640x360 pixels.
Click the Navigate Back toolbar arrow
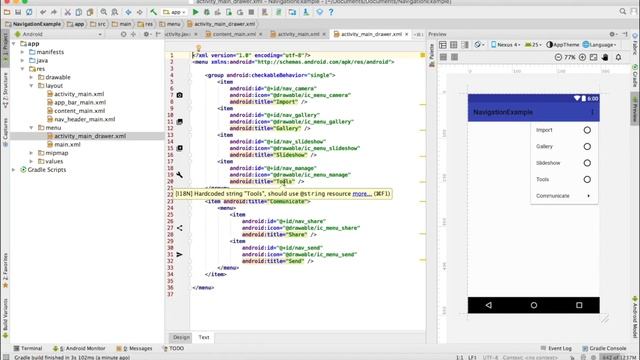[x=128, y=12]
